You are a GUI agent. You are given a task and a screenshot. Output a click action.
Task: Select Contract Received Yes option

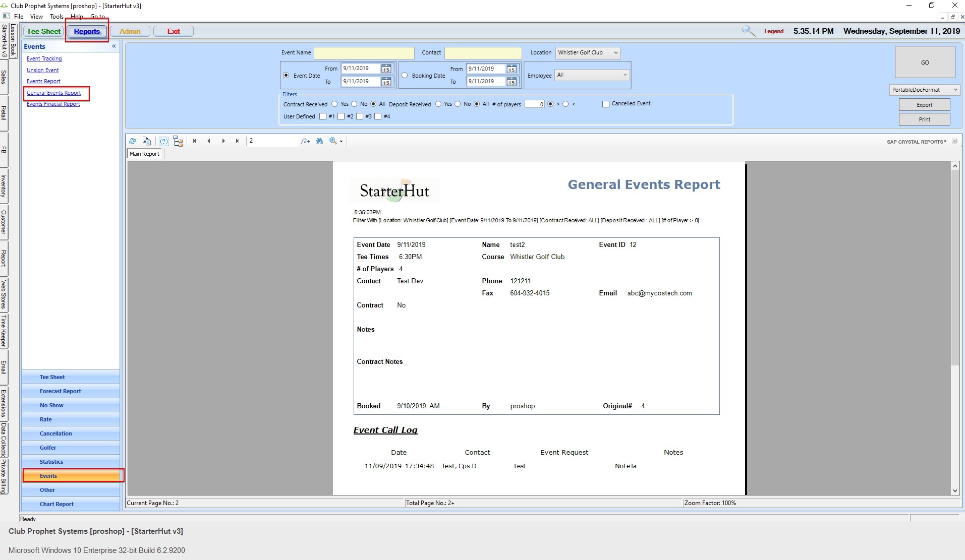click(x=334, y=104)
